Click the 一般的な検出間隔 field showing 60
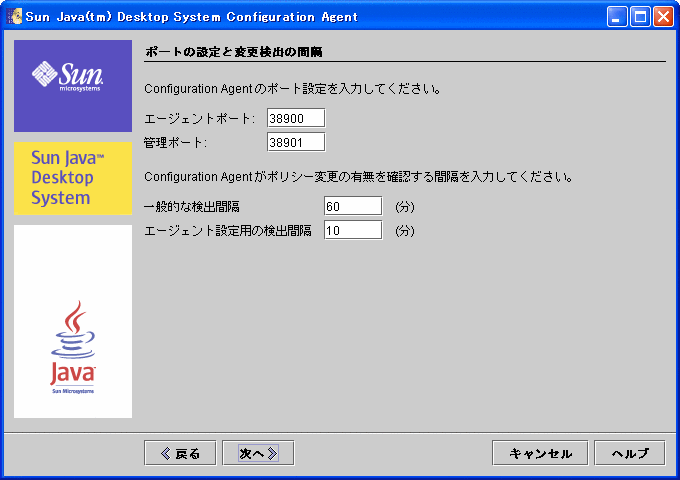 [353, 206]
